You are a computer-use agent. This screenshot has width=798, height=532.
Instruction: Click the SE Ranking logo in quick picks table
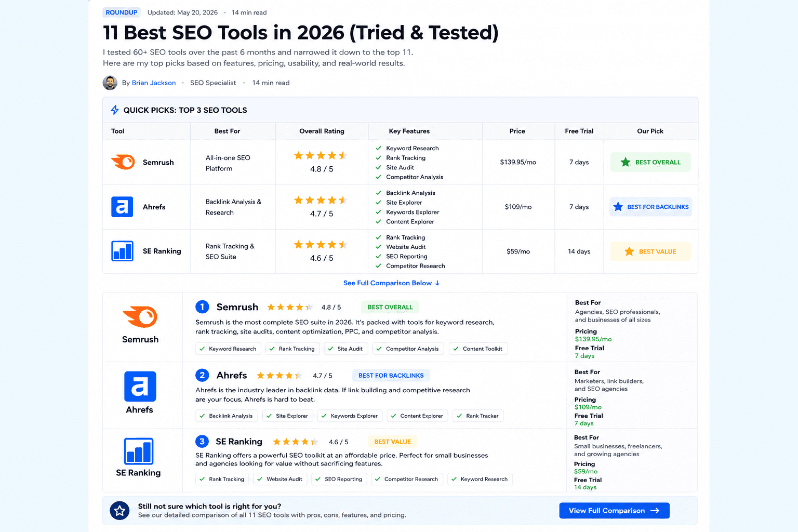coord(122,251)
